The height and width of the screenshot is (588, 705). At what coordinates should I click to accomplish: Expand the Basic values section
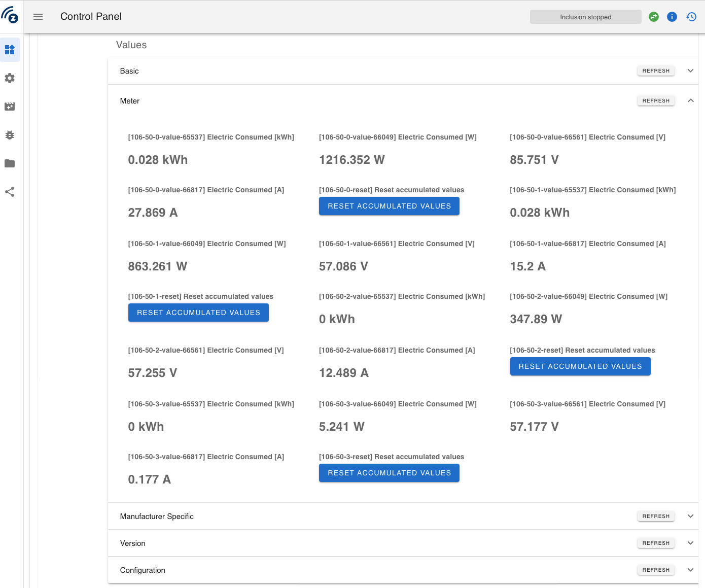(690, 71)
